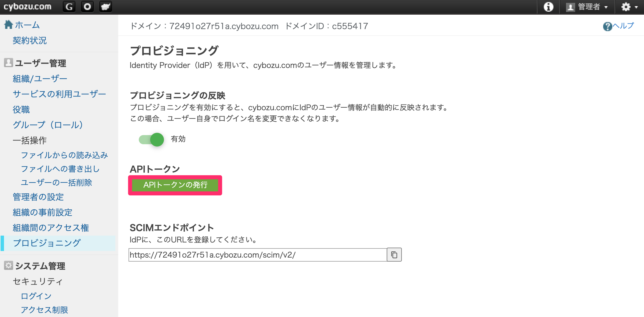This screenshot has width=644, height=317.
Task: Go to 管理者の設定 page
Action: [38, 197]
